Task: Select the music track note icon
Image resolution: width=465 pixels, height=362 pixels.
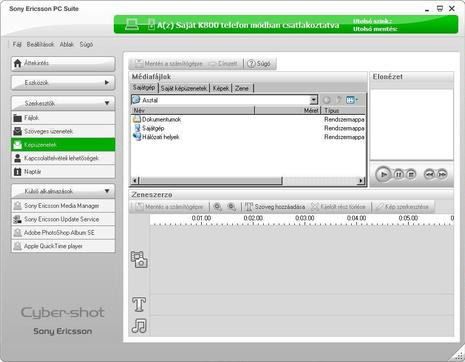Action: tap(139, 326)
